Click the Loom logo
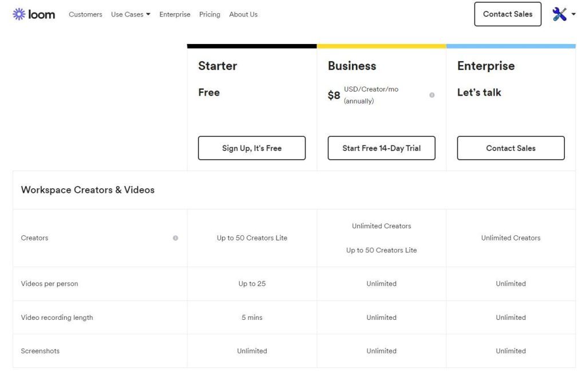586x392 pixels. [34, 14]
